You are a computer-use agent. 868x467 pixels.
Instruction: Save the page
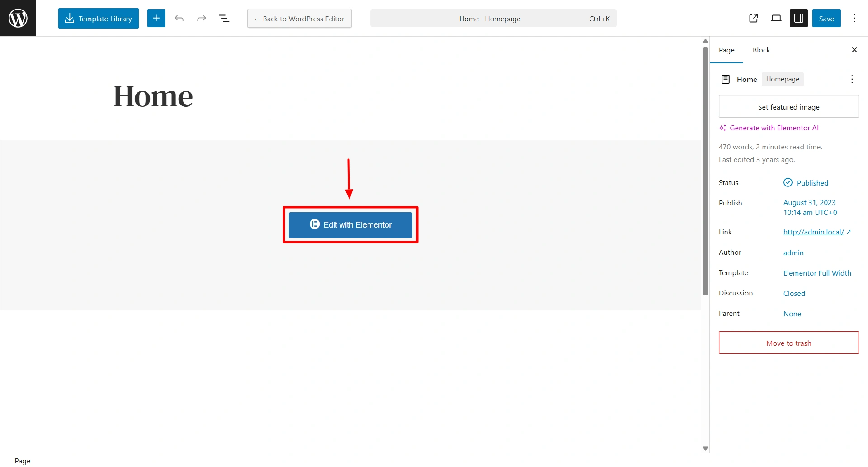(x=826, y=18)
